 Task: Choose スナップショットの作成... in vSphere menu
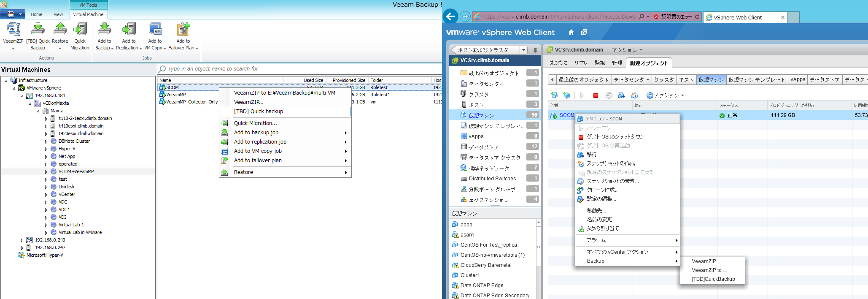(627, 163)
